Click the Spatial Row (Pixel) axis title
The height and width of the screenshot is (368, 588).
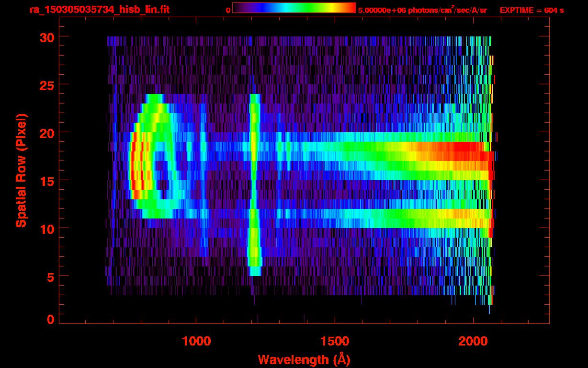pos(21,170)
